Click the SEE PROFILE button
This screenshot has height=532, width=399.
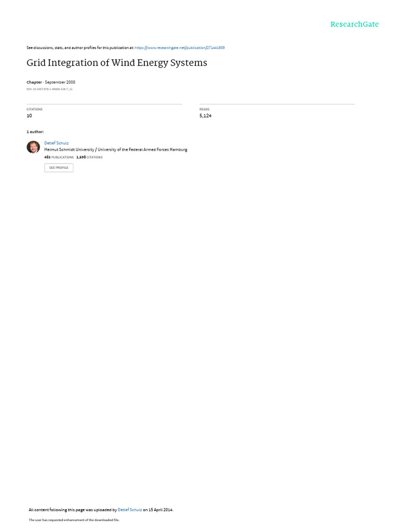pyautogui.click(x=59, y=168)
